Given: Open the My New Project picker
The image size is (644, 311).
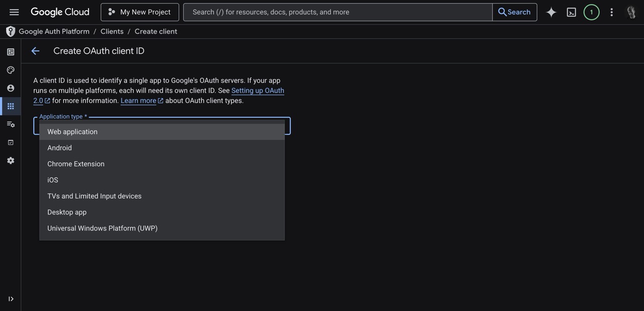Looking at the screenshot, I should [x=139, y=12].
